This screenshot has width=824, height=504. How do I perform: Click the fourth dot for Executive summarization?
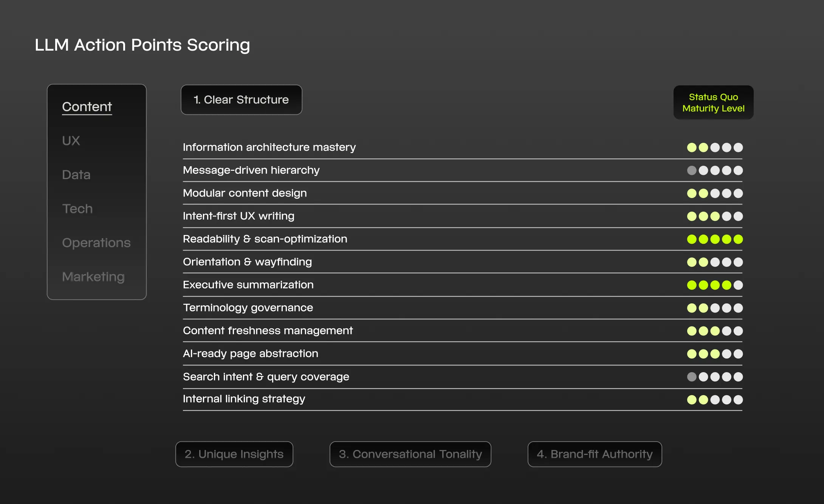point(727,285)
